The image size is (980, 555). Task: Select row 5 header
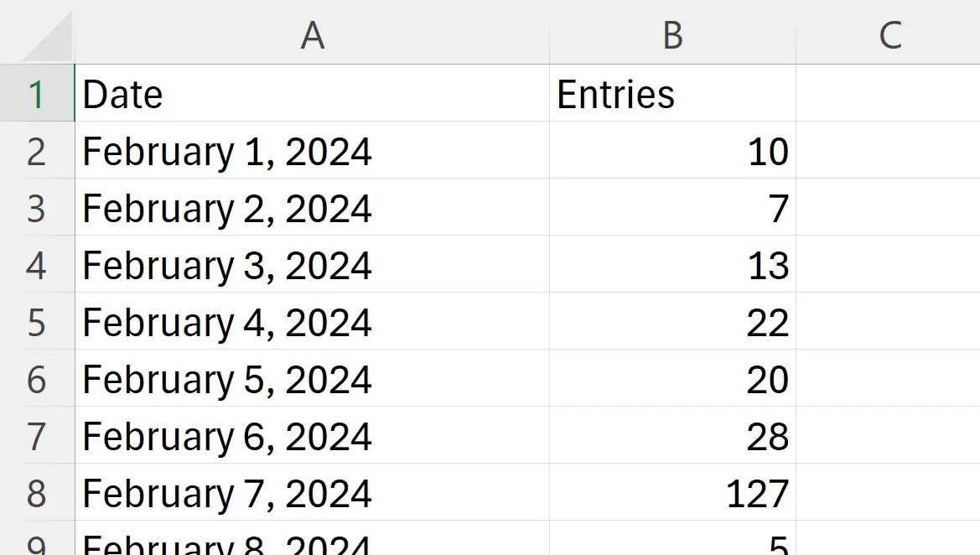[38, 323]
